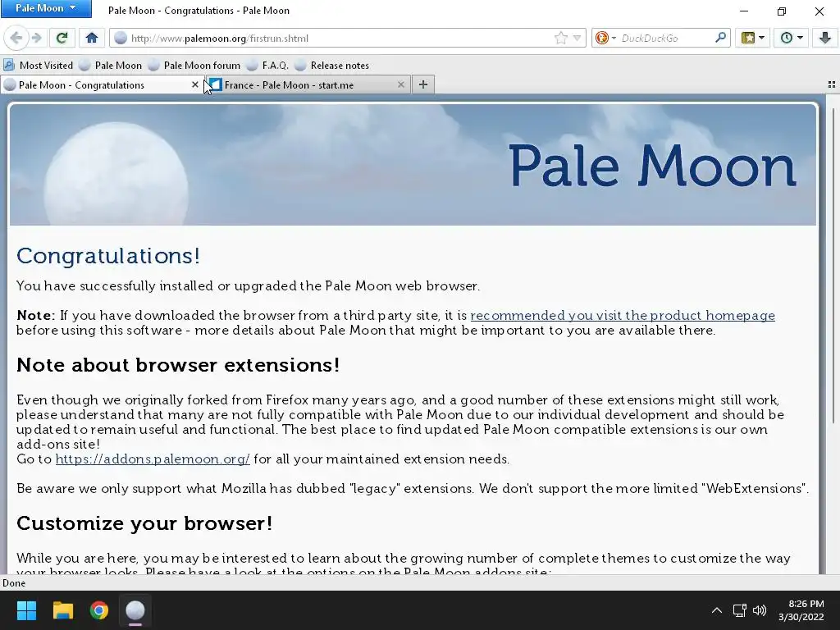Open the Pale Moon application menu button

coord(46,8)
